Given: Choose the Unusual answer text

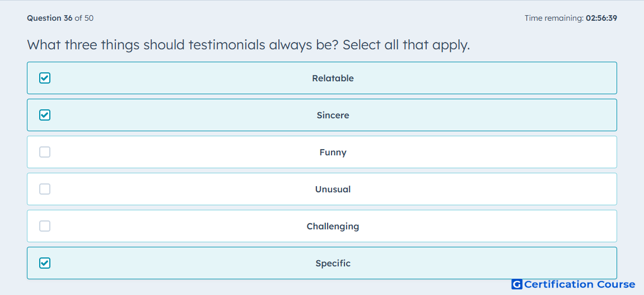Looking at the screenshot, I should 333,189.
